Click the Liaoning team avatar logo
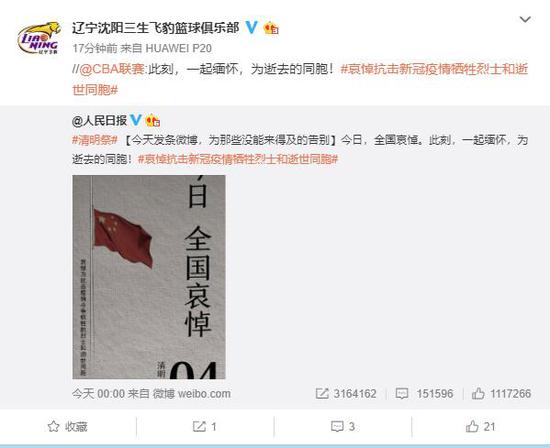The width and height of the screenshot is (550, 448). pyautogui.click(x=39, y=38)
